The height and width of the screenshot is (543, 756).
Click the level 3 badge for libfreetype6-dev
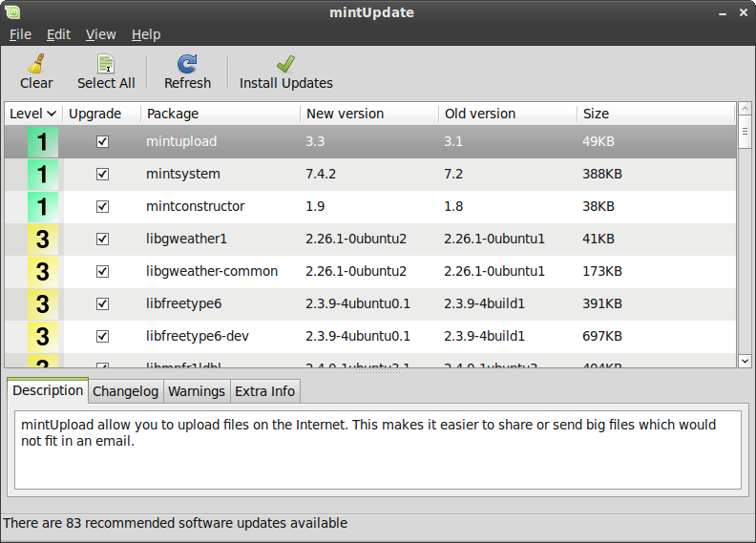(43, 336)
